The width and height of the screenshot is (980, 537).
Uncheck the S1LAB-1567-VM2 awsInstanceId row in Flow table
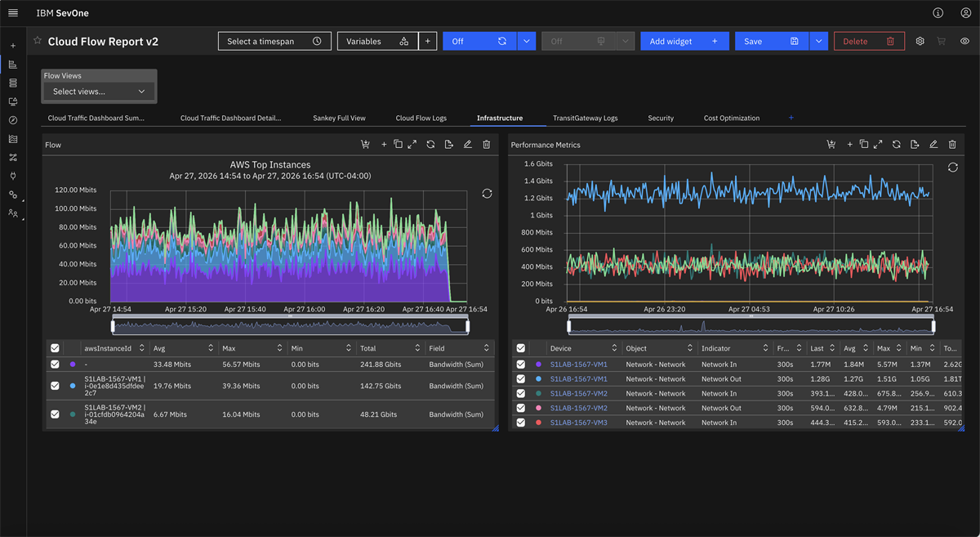click(x=55, y=414)
